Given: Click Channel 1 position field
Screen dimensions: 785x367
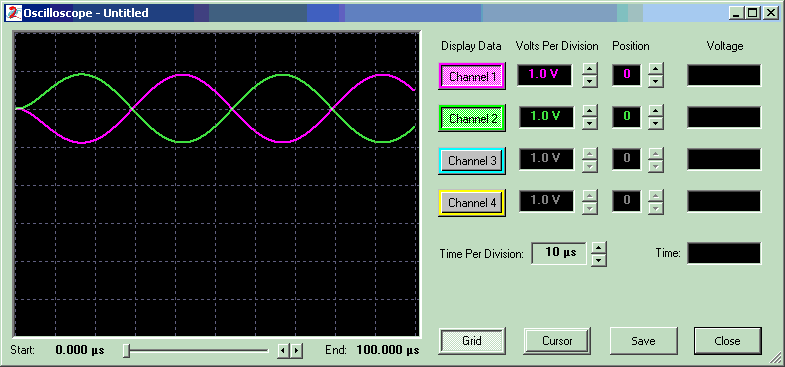Looking at the screenshot, I should pos(627,75).
